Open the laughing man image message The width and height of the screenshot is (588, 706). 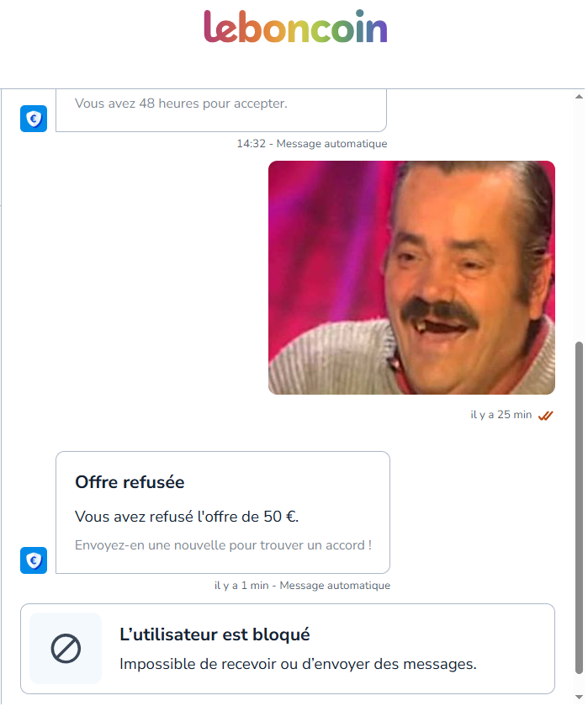[x=411, y=278]
